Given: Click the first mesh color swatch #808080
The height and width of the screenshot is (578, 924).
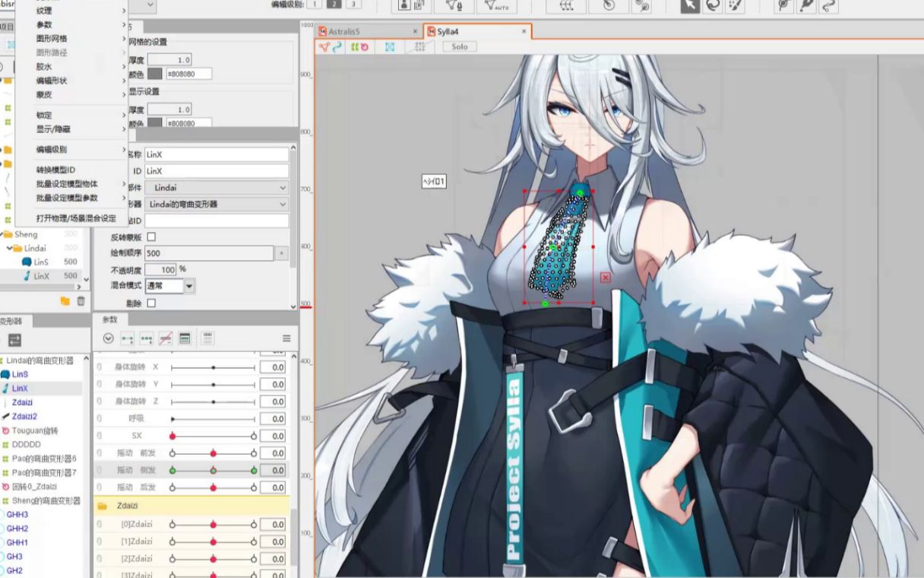Looking at the screenshot, I should point(155,74).
